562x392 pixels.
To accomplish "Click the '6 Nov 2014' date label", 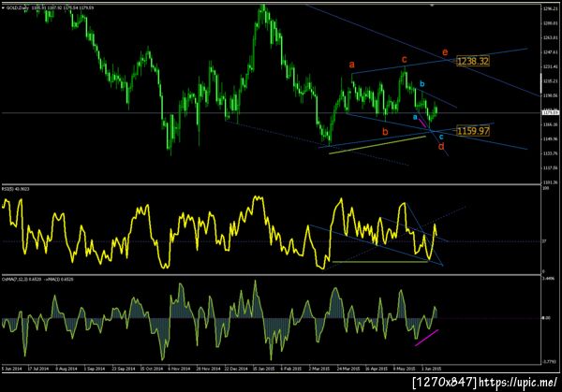I will (x=179, y=369).
